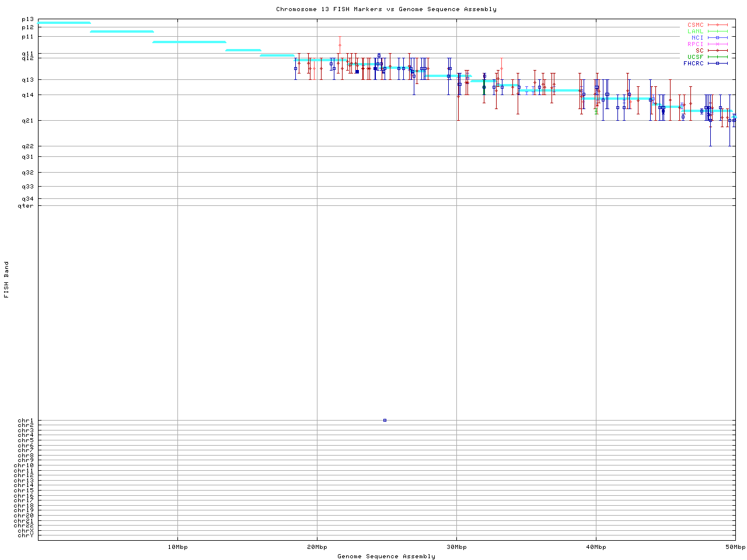Click the cyan p11 band segment
This screenshot has width=747, height=560.
[189, 42]
